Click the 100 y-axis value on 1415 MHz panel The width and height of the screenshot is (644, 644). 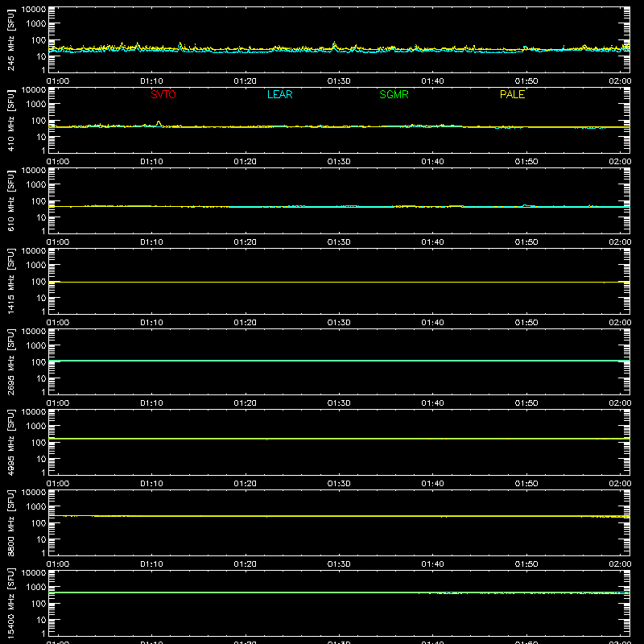(x=39, y=282)
